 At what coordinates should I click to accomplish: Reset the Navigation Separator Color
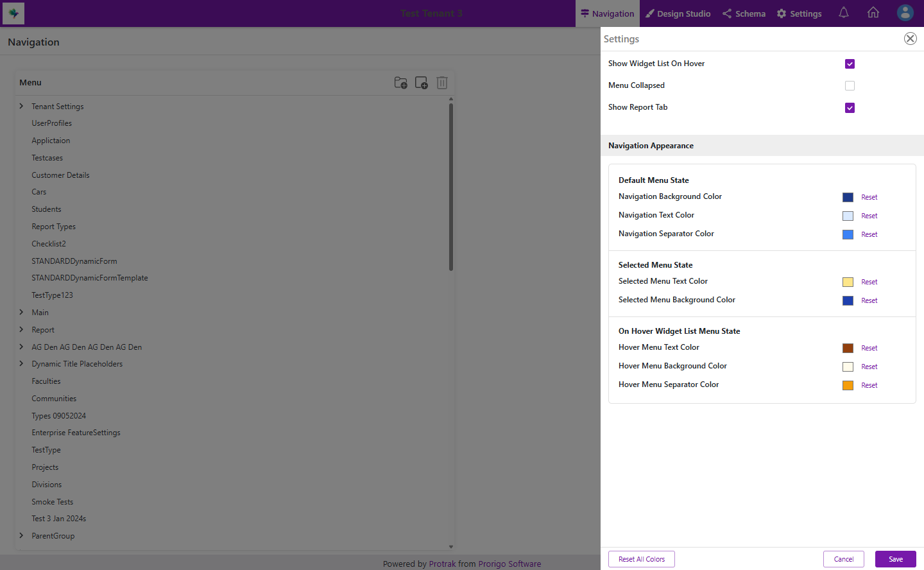click(x=869, y=234)
